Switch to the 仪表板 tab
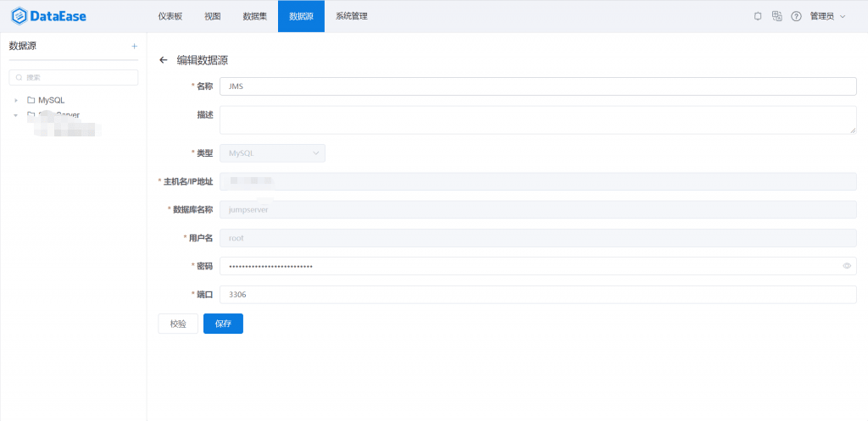Image resolution: width=868 pixels, height=421 pixels. pos(170,17)
